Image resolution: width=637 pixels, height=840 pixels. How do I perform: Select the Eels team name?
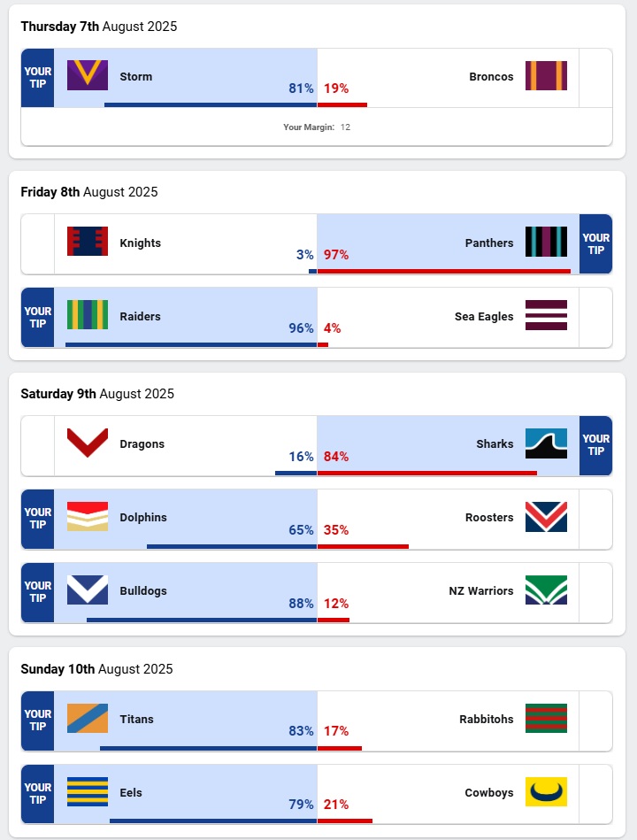131,792
